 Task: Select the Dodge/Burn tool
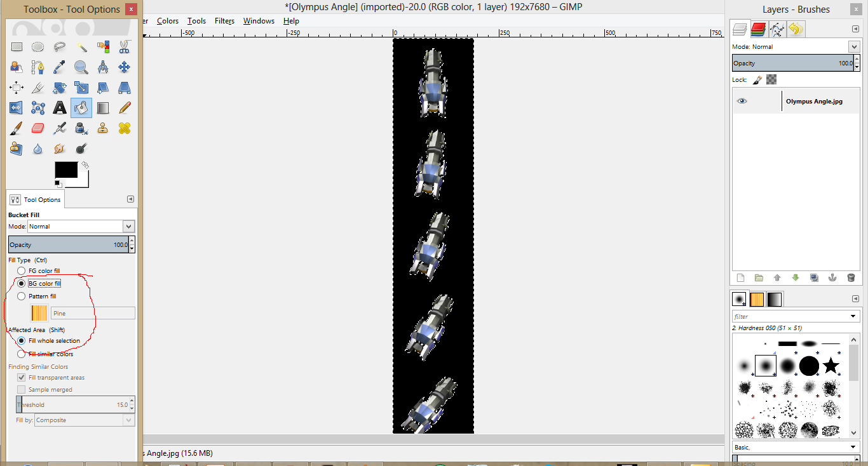[x=81, y=149]
